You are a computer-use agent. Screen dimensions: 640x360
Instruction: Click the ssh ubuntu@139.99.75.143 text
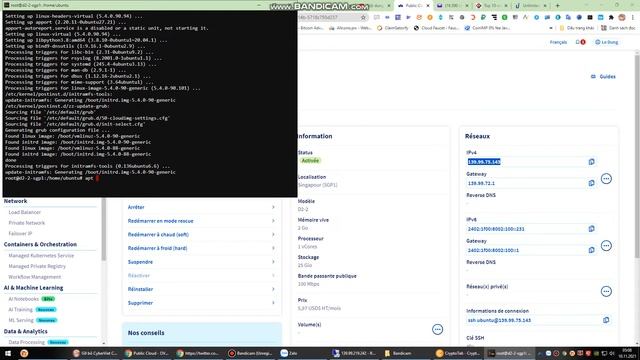click(499, 320)
